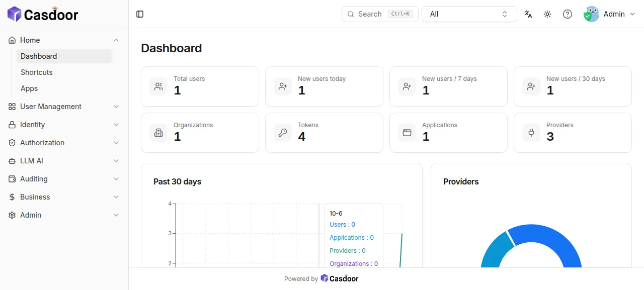The image size is (644, 290).
Task: Switch theme with the sun icon
Action: (x=547, y=14)
